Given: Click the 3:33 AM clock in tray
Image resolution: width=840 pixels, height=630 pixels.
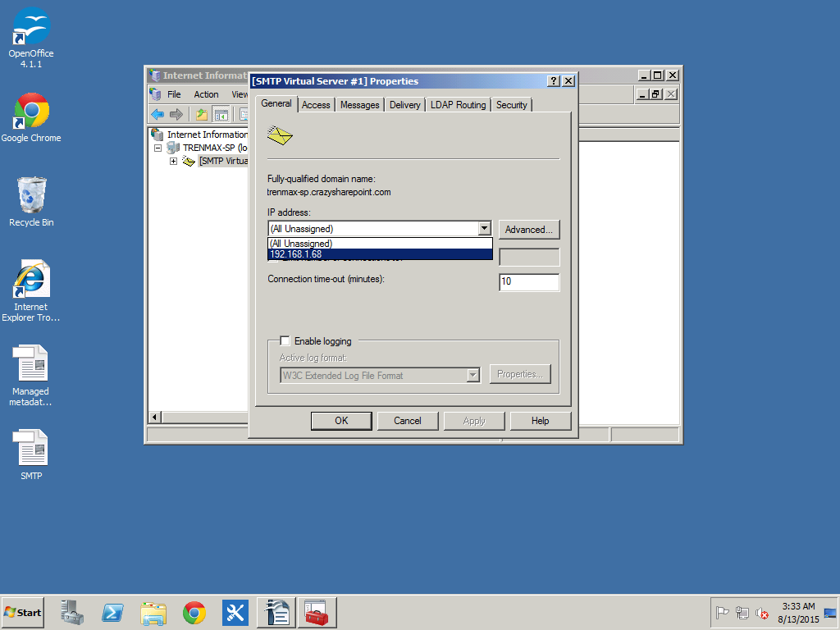Looking at the screenshot, I should [798, 606].
